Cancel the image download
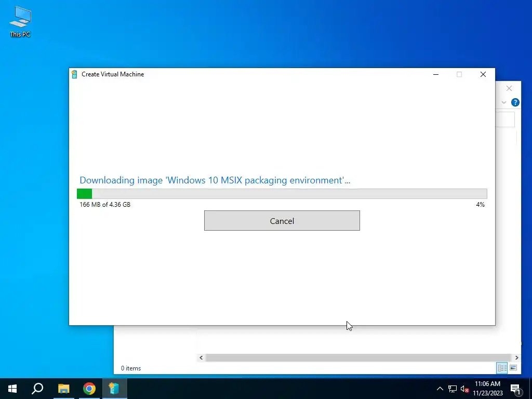Viewport: 532px width, 399px height. 282,220
